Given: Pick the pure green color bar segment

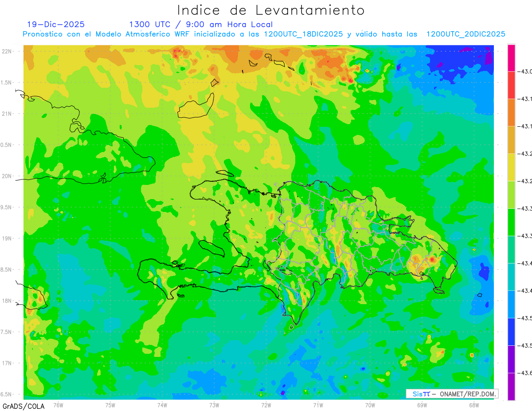Looking at the screenshot, I should (511, 222).
